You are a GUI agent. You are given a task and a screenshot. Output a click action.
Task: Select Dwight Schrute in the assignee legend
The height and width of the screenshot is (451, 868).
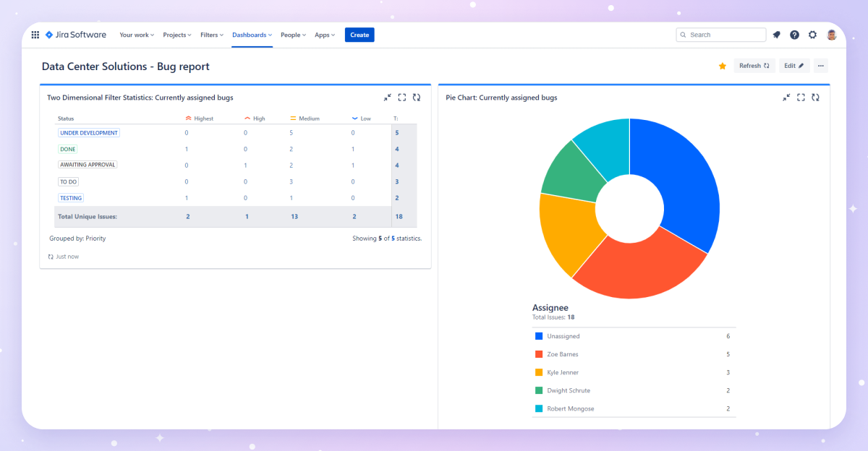tap(568, 390)
